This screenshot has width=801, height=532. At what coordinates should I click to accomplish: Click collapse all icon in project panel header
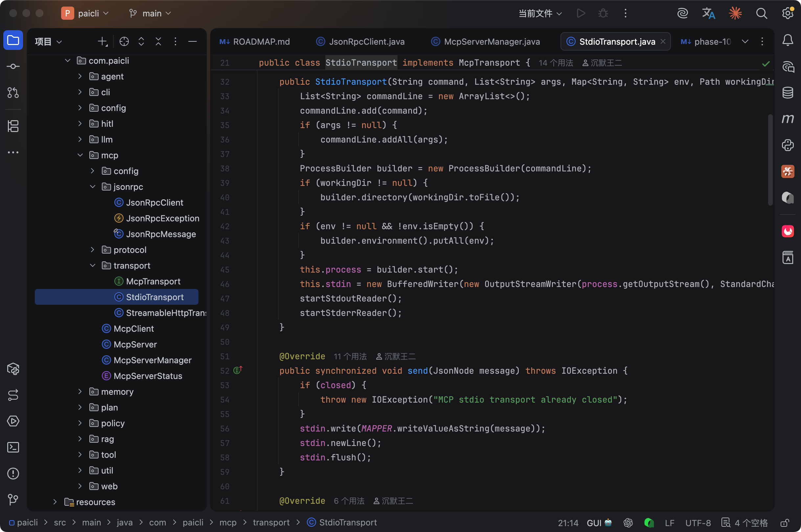pos(158,41)
